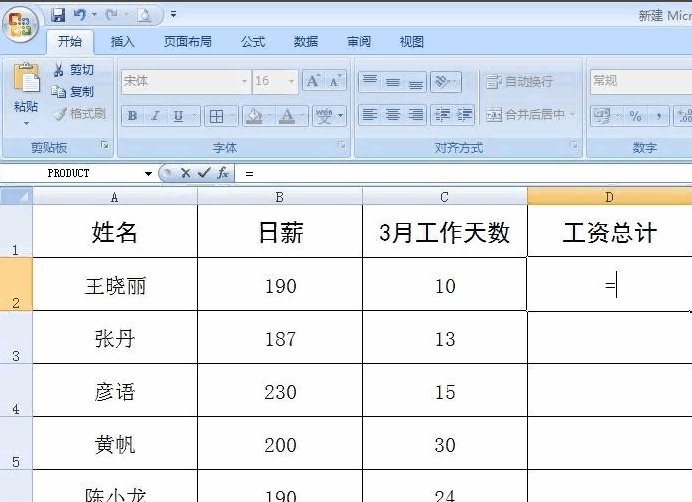Confirm formula entry with the check mark

[x=204, y=173]
